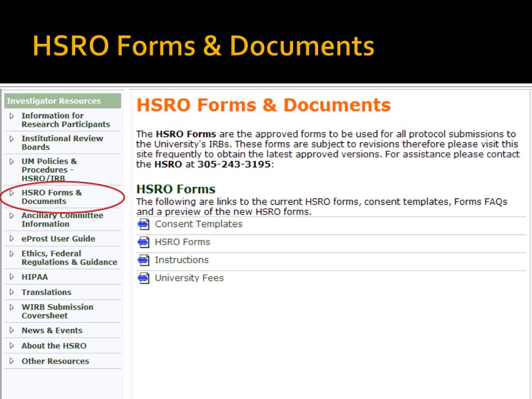Expand triangle next to UM Policies & Procedures
This screenshot has width=532, height=399.
point(12,162)
